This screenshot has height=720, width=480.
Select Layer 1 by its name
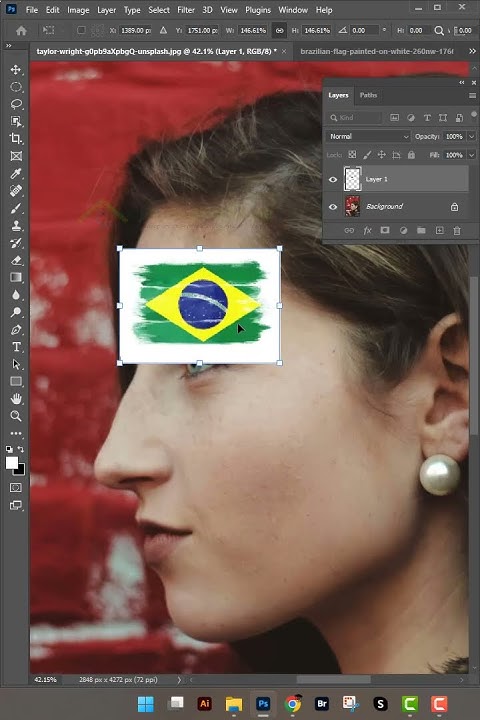(376, 180)
